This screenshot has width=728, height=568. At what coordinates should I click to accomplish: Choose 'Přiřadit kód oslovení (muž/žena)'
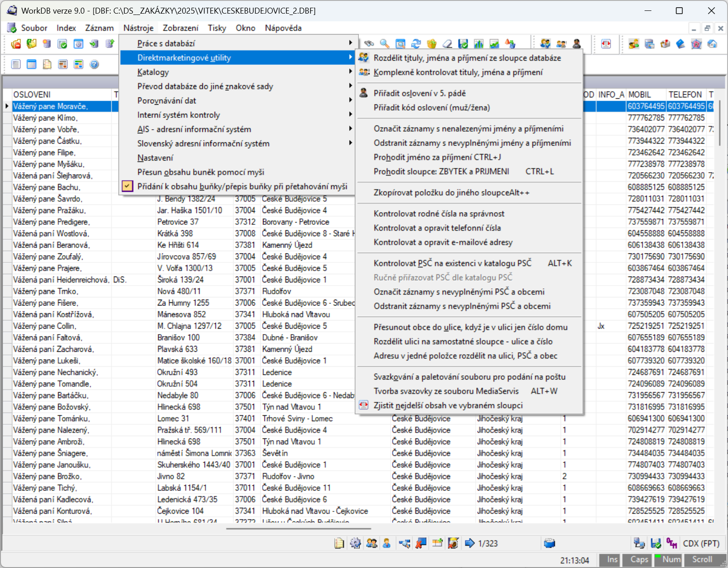(469, 107)
